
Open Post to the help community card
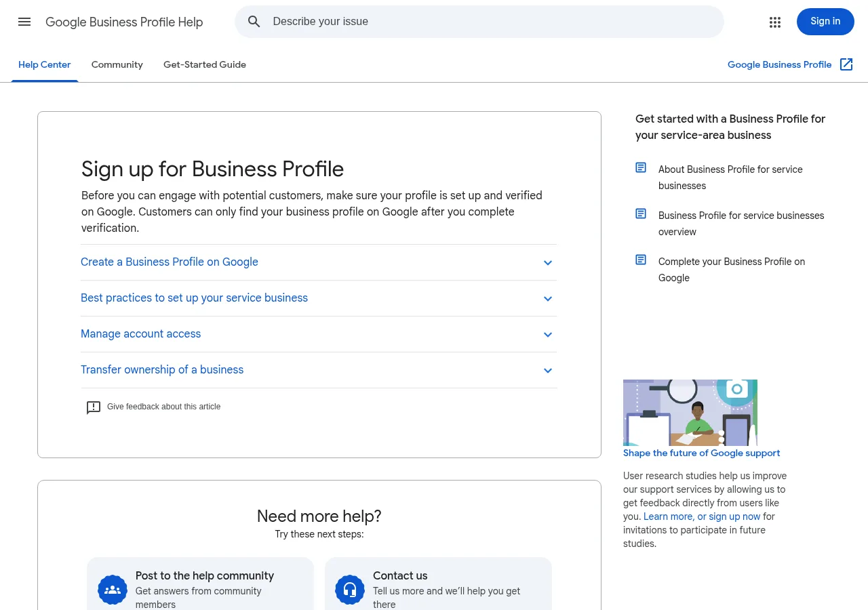(201, 585)
